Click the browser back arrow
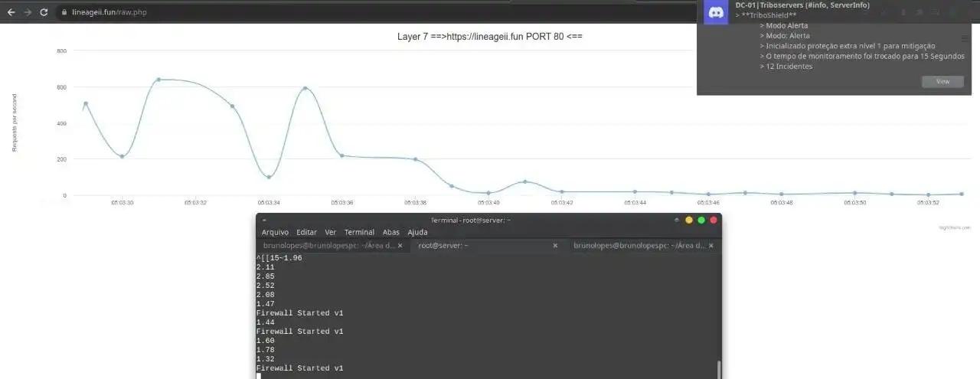 pos(11,12)
